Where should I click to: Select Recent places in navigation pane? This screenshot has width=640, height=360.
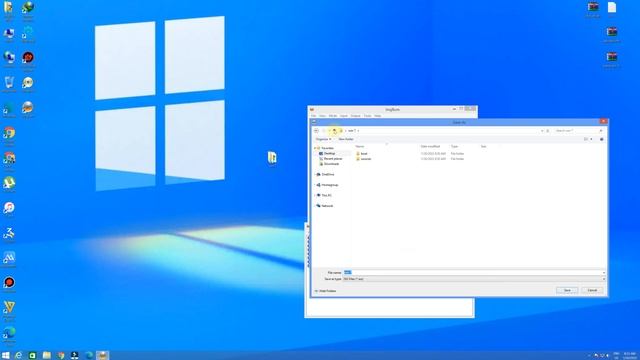[x=333, y=158]
